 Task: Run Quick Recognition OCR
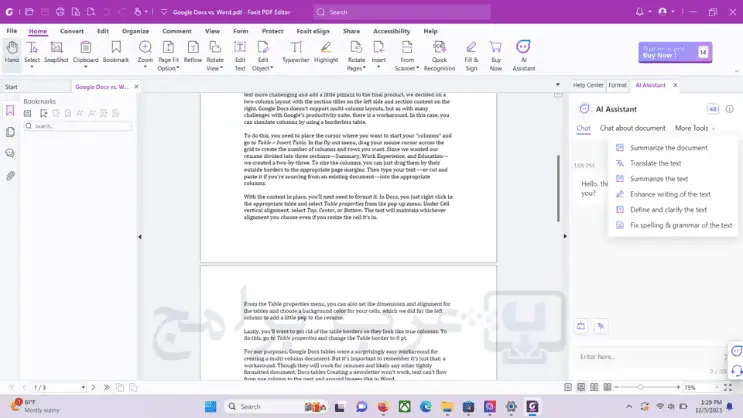(439, 55)
